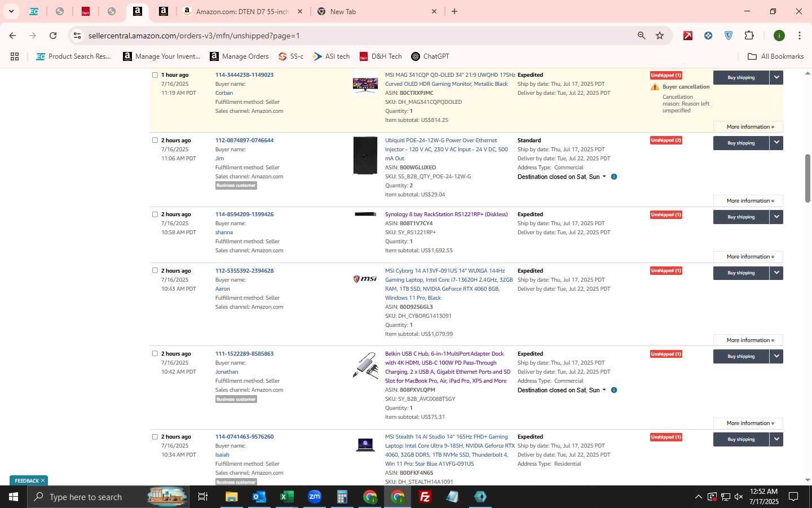Expand More information for MSI Cyborg order
This screenshot has width=812, height=508.
click(748, 340)
